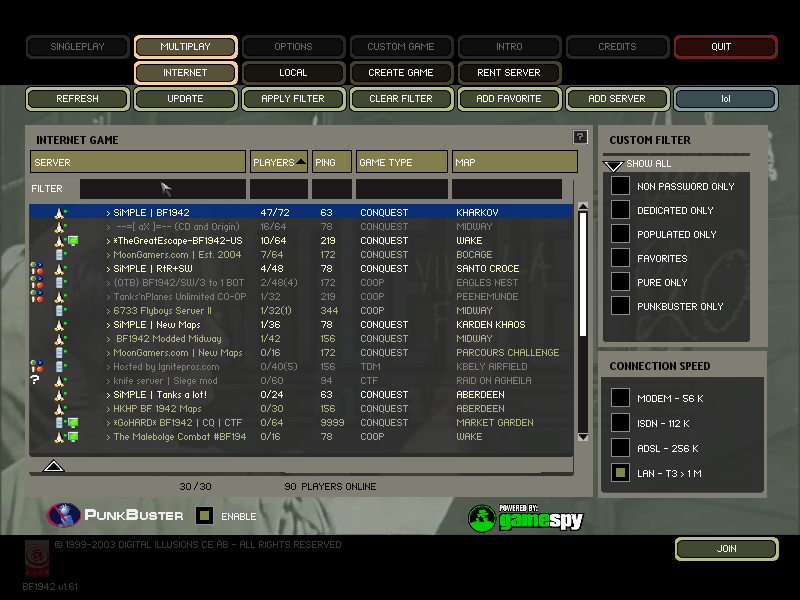Click the Players column sort arrow
800x600 pixels.
coord(301,162)
